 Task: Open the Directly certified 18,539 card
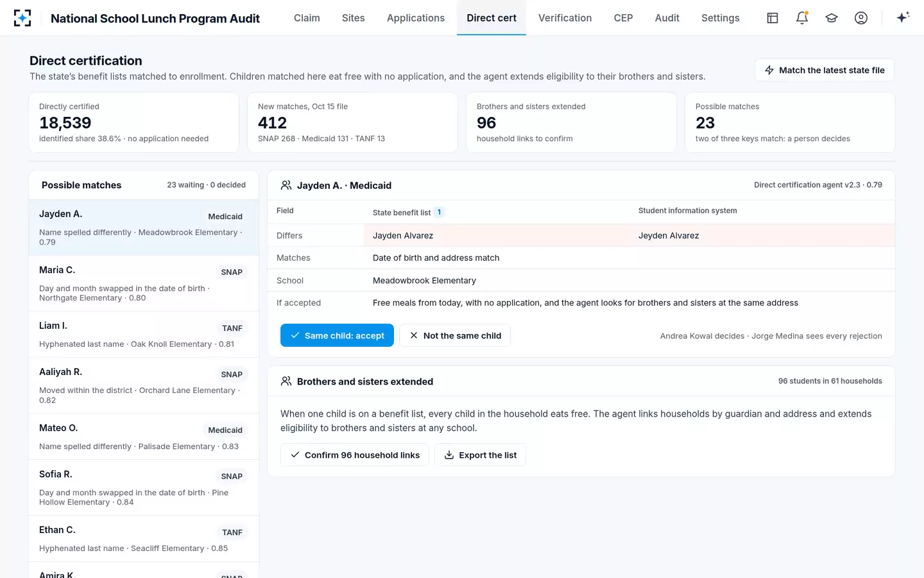pyautogui.click(x=134, y=122)
